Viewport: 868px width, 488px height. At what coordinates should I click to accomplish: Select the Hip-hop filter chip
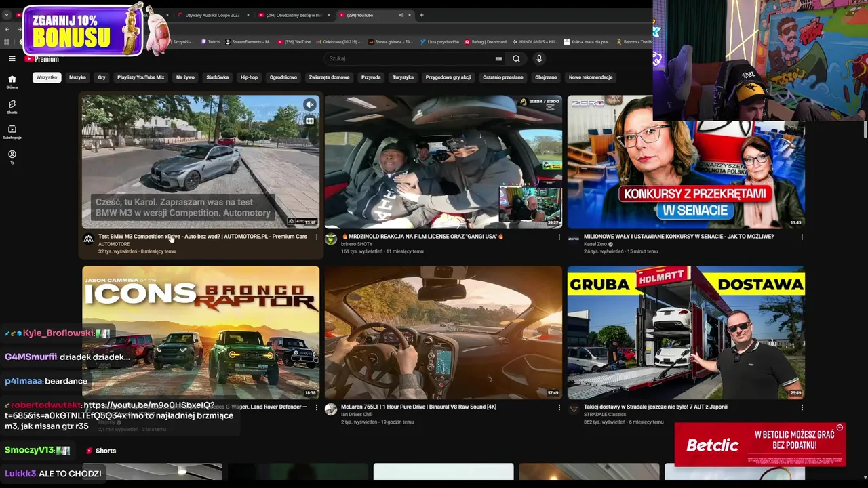[249, 77]
